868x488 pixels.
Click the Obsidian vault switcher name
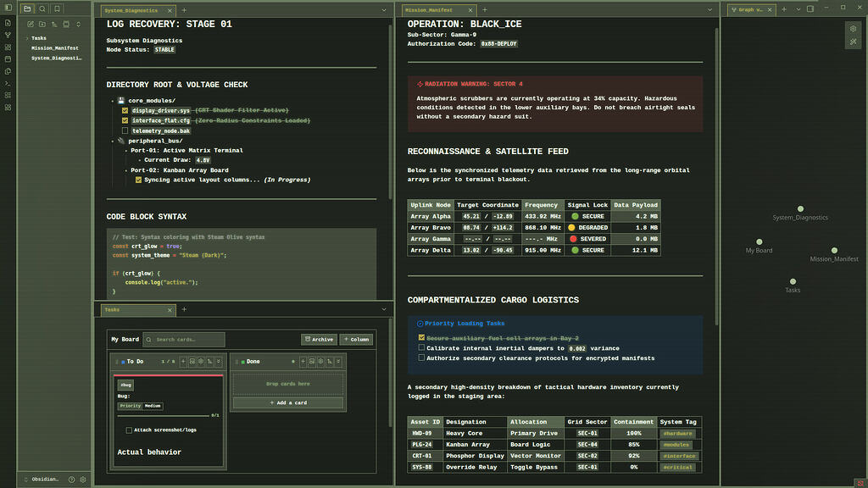(45, 480)
